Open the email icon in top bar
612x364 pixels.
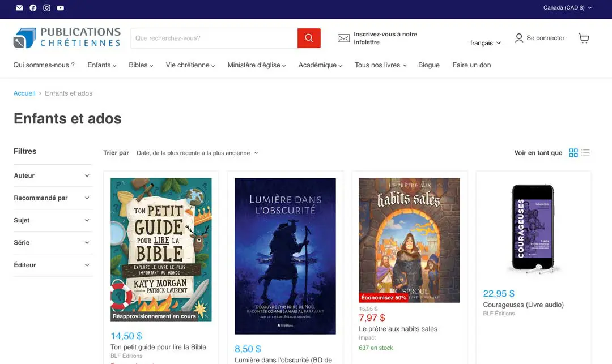click(19, 8)
